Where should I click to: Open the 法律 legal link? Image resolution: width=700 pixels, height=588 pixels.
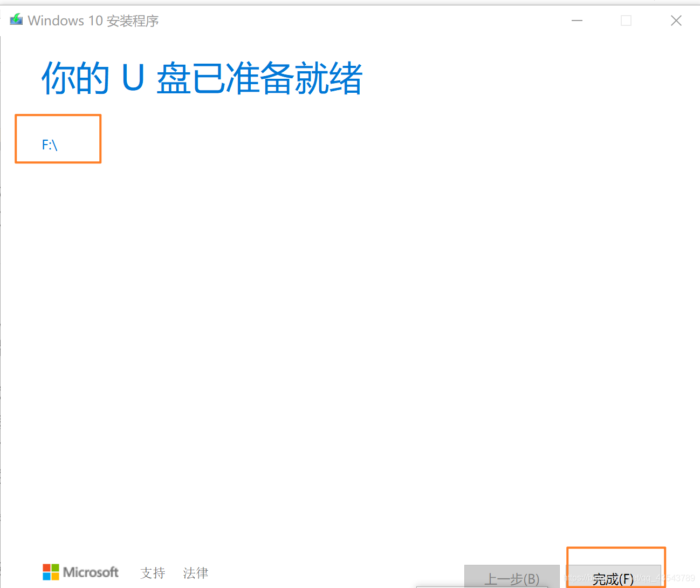pos(195,572)
